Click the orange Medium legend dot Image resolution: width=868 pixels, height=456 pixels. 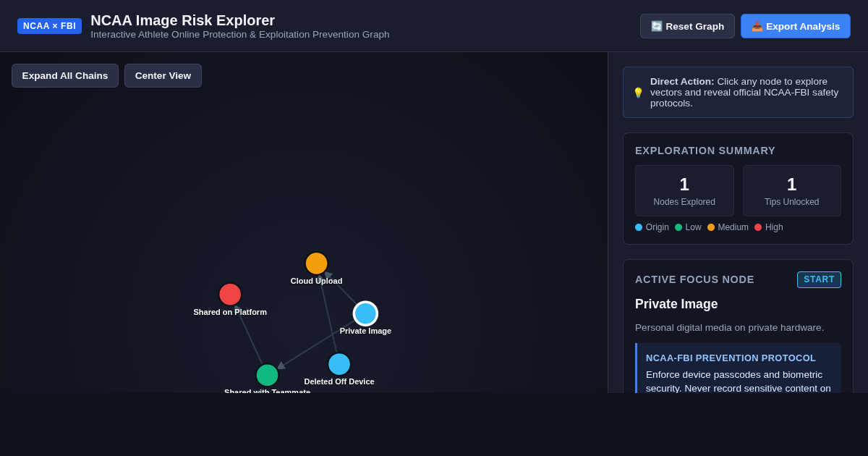pos(711,227)
